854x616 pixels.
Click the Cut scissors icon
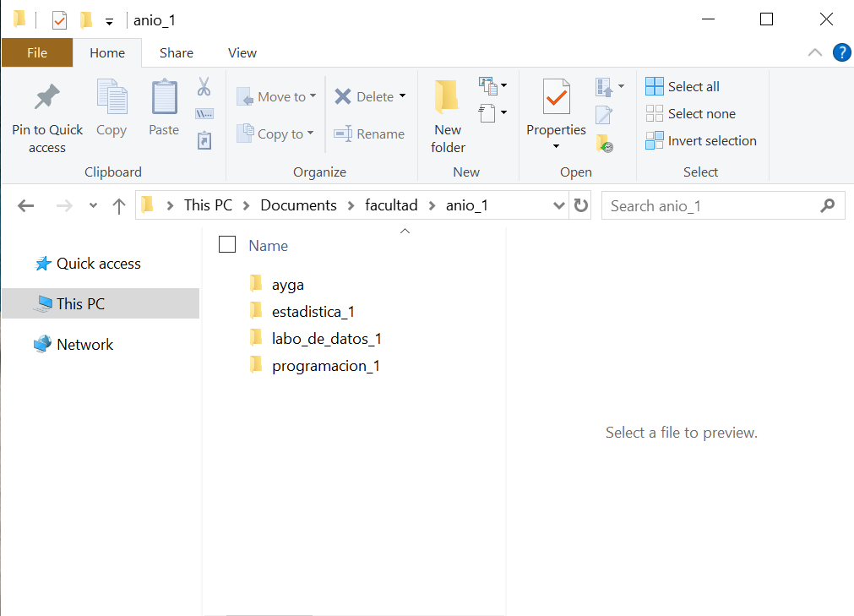[204, 86]
